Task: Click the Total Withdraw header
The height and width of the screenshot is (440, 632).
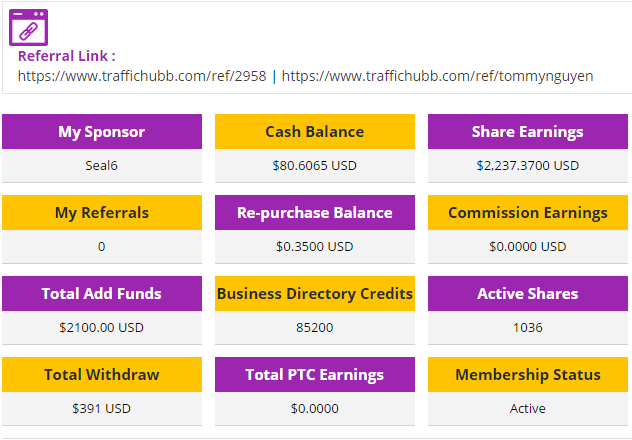Action: pyautogui.click(x=102, y=375)
